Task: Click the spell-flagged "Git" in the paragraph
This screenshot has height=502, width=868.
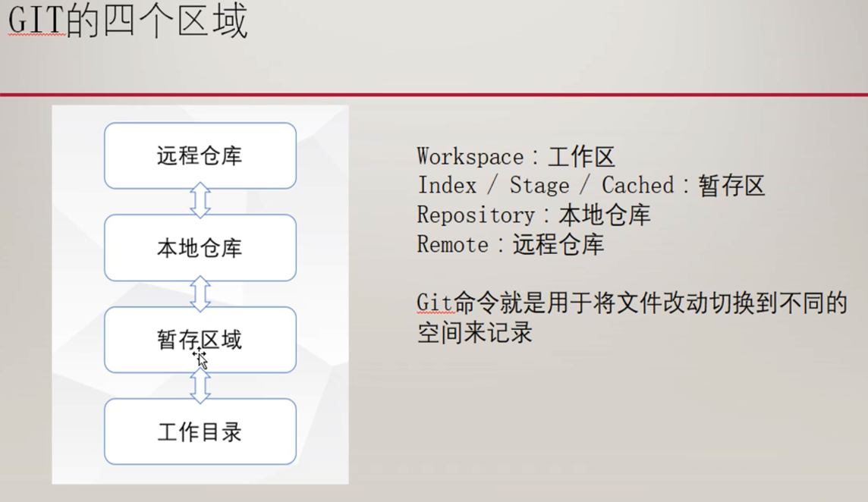Action: pyautogui.click(x=435, y=303)
